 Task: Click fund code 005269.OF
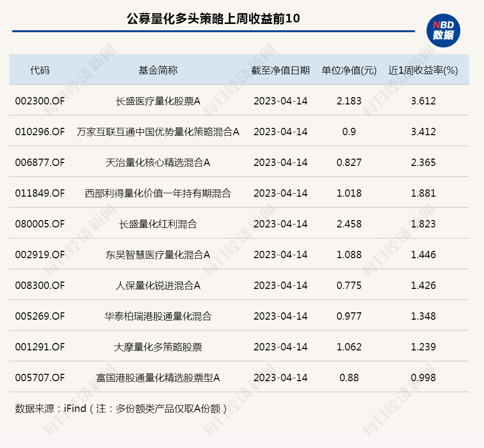click(x=40, y=316)
